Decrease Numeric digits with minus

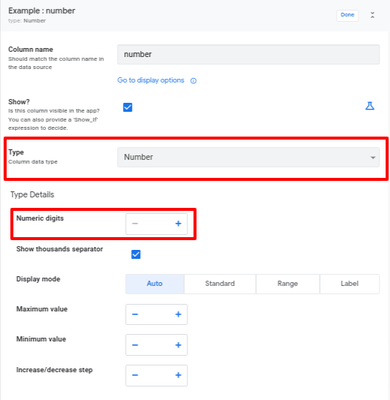[135, 223]
